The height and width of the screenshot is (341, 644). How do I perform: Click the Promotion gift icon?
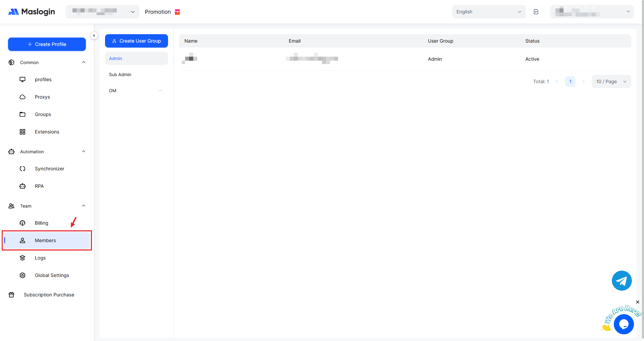click(x=177, y=12)
